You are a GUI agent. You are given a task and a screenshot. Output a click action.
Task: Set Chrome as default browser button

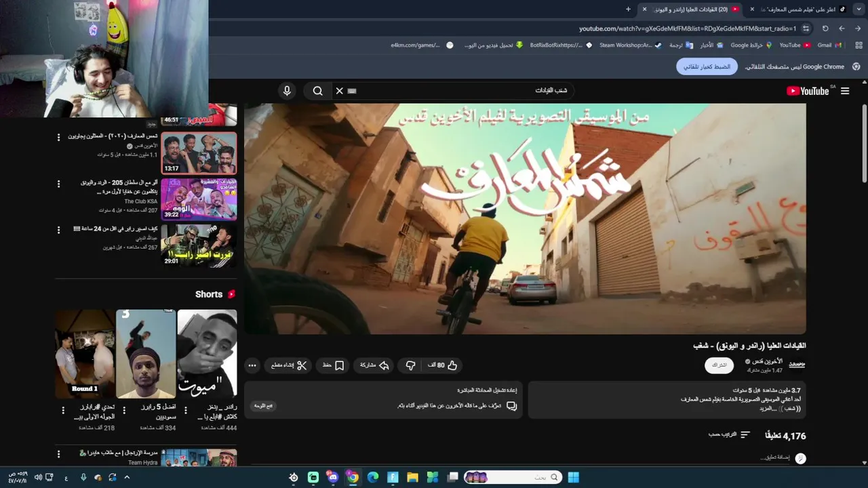(x=706, y=66)
